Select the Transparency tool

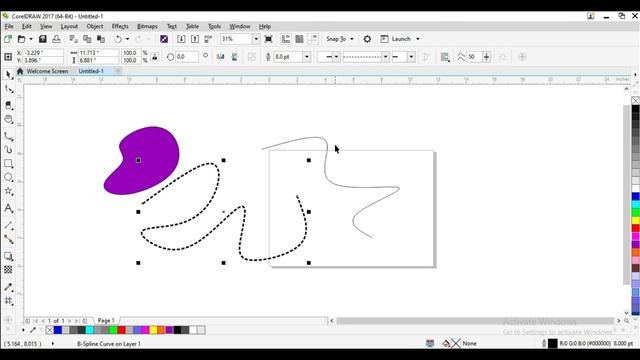(8, 270)
